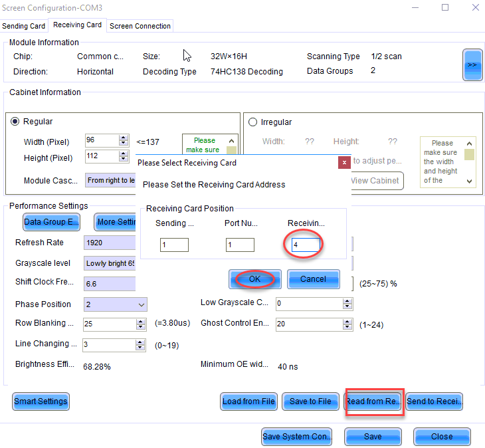This screenshot has height=448, width=485.
Task: Increase Height (Pixel) with up arrow
Action: [124, 154]
